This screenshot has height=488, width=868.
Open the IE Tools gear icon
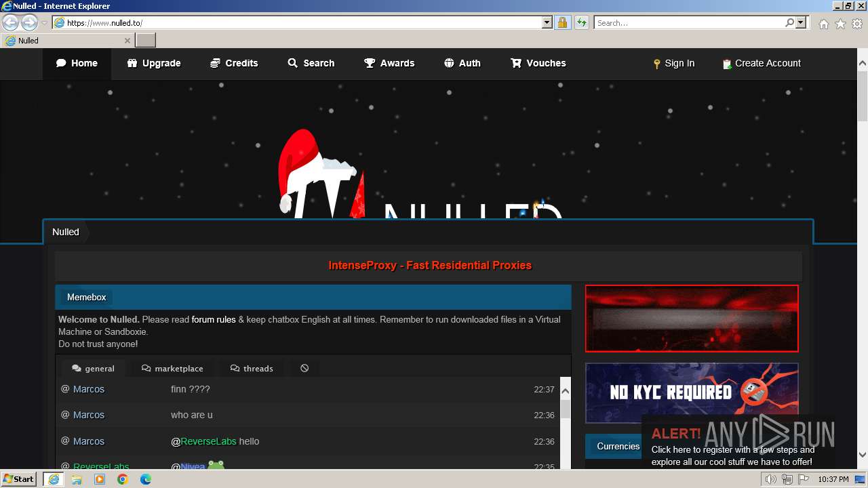point(857,24)
